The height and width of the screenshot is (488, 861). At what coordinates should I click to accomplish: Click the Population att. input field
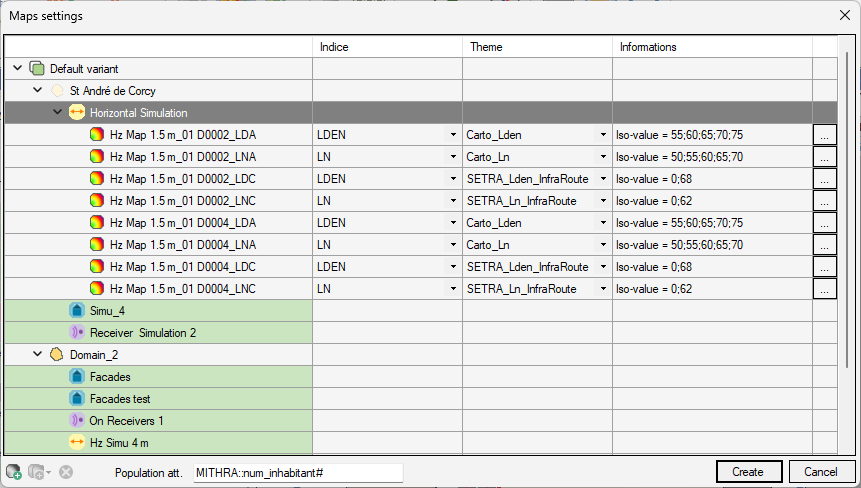[298, 473]
